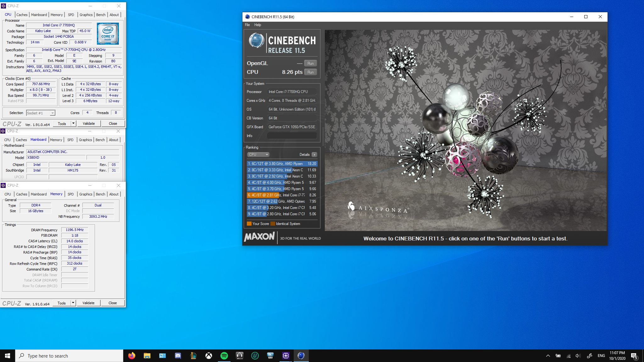Select ranking row 1 AMD Ryzen 18.20
644x362 pixels.
point(282,164)
